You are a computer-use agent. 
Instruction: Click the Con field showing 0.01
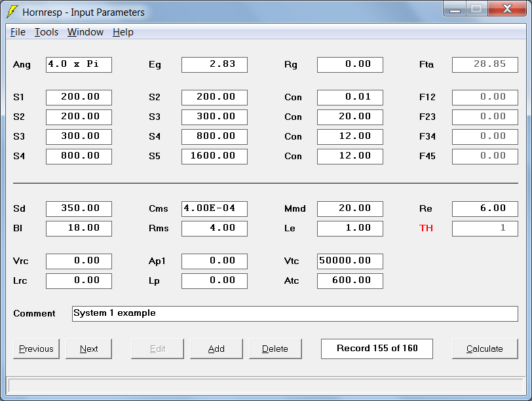[350, 98]
